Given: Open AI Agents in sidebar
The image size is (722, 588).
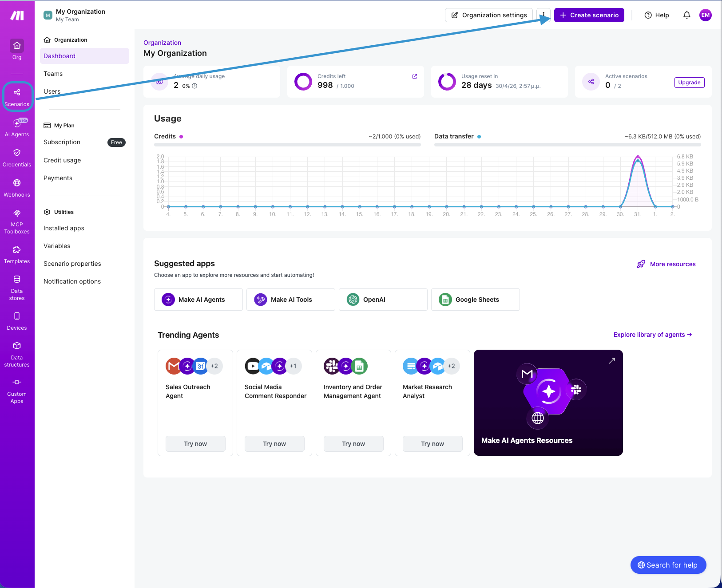Looking at the screenshot, I should tap(17, 128).
